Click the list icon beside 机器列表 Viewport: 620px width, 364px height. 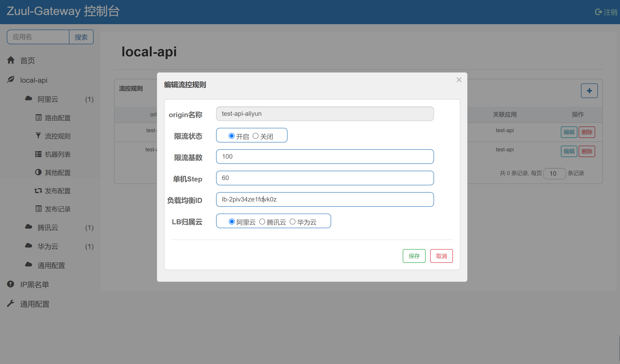[x=38, y=154]
